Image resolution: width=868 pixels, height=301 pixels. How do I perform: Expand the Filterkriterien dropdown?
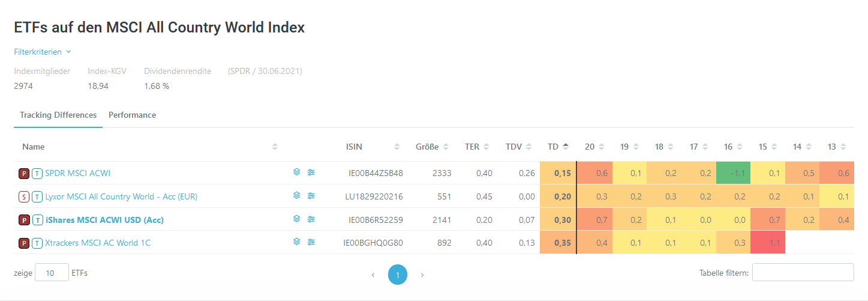[43, 52]
